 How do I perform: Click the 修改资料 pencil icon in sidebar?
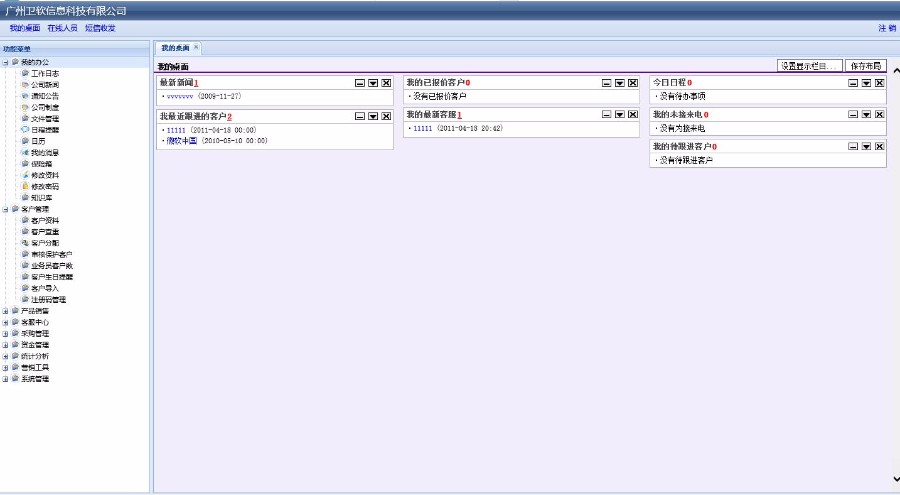25,175
